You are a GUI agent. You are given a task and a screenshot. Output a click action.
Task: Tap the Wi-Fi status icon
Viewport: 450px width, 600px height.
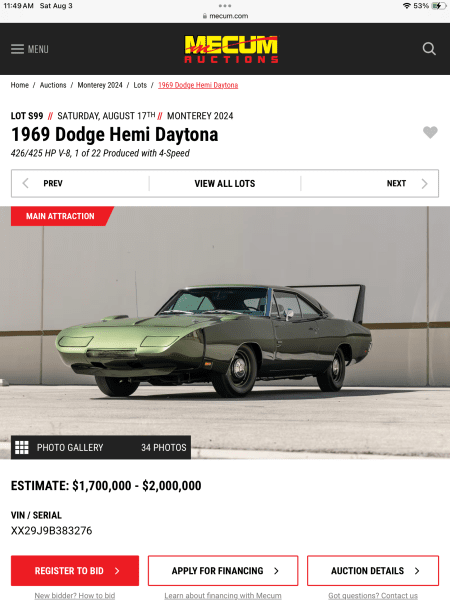pos(407,6)
